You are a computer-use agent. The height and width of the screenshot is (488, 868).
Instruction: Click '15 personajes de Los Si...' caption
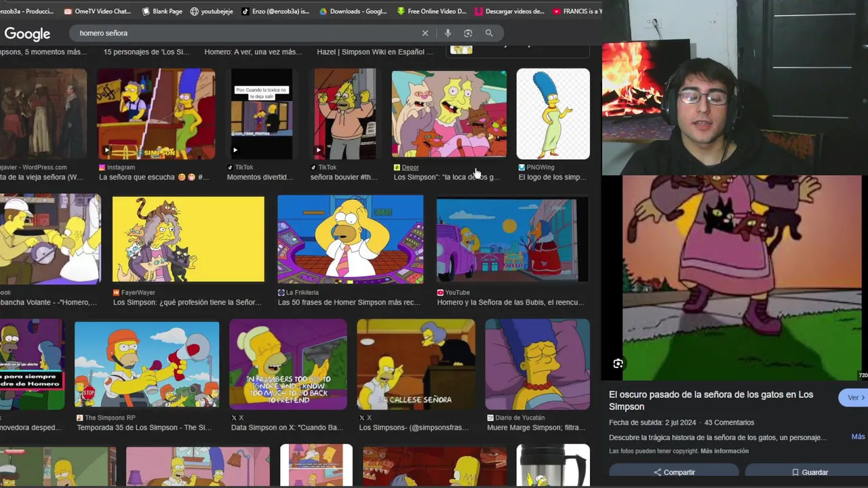[146, 52]
